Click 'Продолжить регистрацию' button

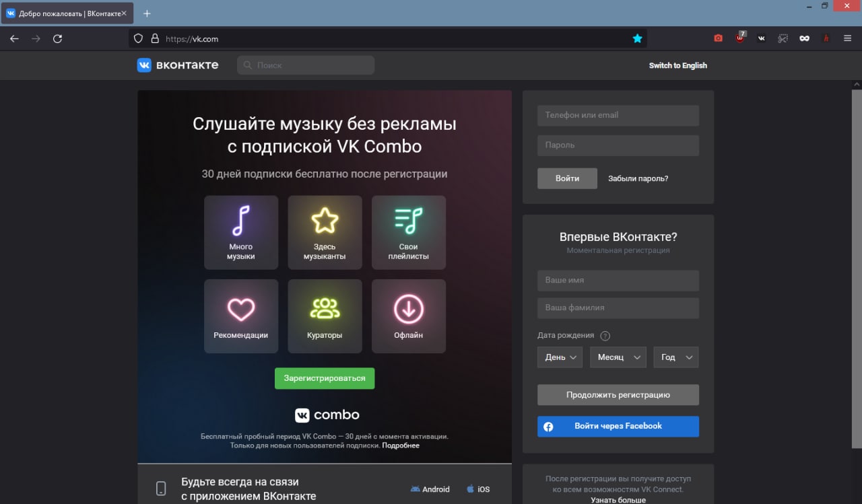pyautogui.click(x=618, y=395)
